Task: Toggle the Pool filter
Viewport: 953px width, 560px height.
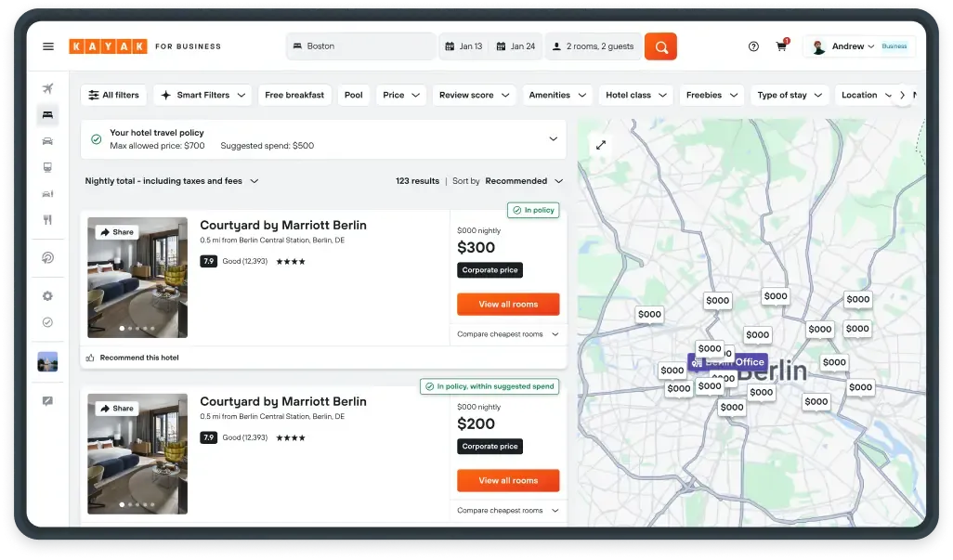Action: pos(354,95)
